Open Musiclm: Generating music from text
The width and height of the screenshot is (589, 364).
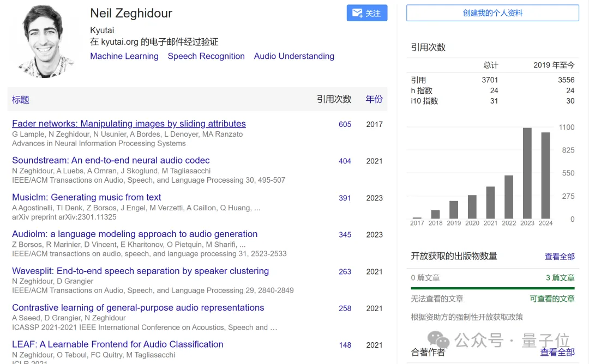[86, 197]
